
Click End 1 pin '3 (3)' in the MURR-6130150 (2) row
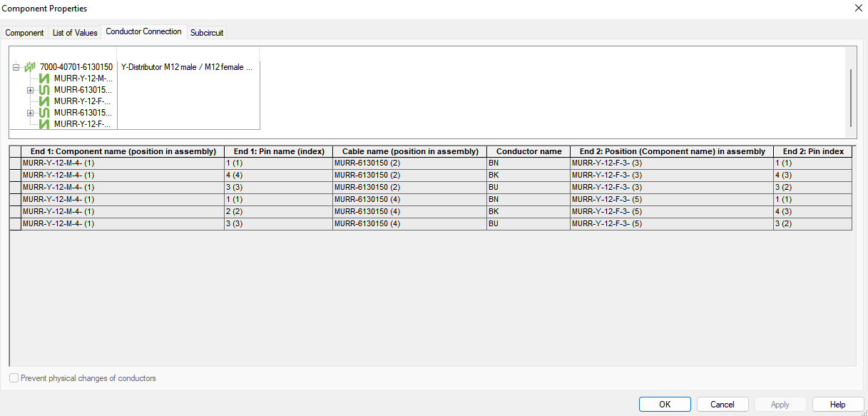(x=279, y=188)
